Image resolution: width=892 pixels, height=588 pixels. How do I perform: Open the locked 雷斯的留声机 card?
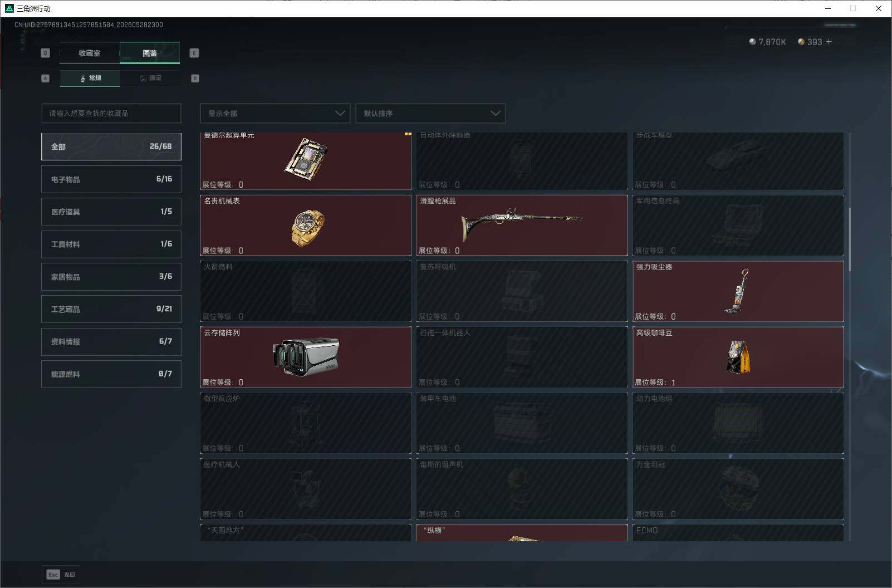pos(522,489)
